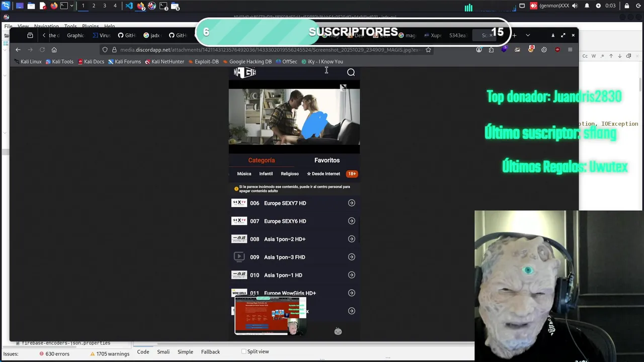This screenshot has width=644, height=362.
Task: Switch to workspace 2
Action: [x=94, y=6]
